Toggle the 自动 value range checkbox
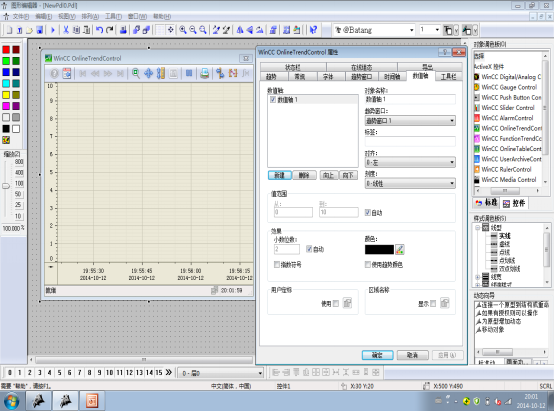 click(x=368, y=212)
